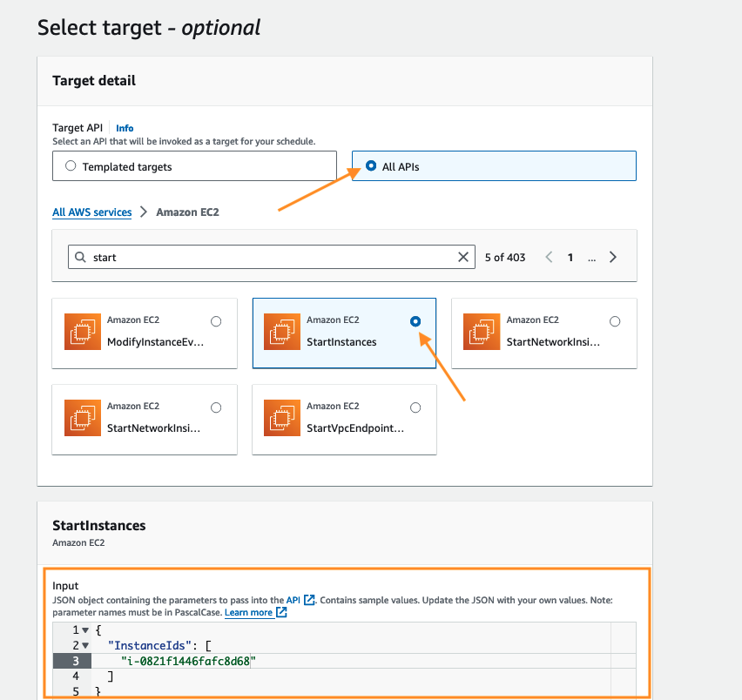742x700 pixels.
Task: Click the EC2 icon on StartInstances card
Action: 283,333
